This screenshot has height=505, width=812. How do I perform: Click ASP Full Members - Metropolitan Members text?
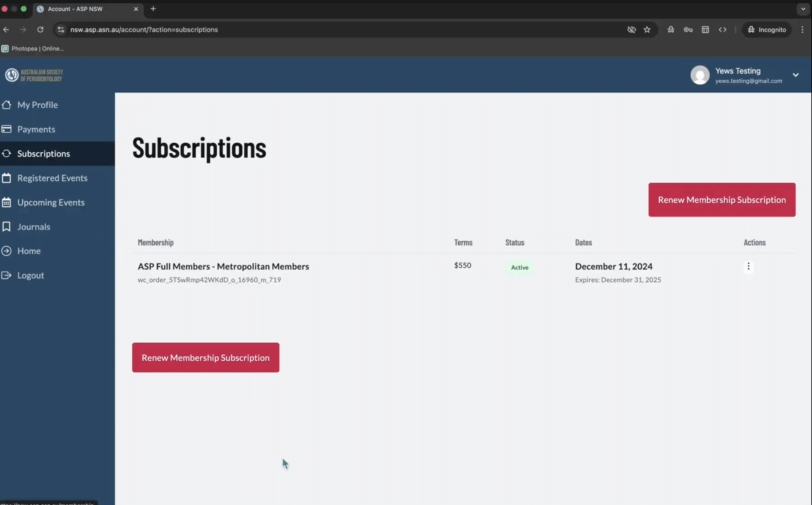coord(223,266)
